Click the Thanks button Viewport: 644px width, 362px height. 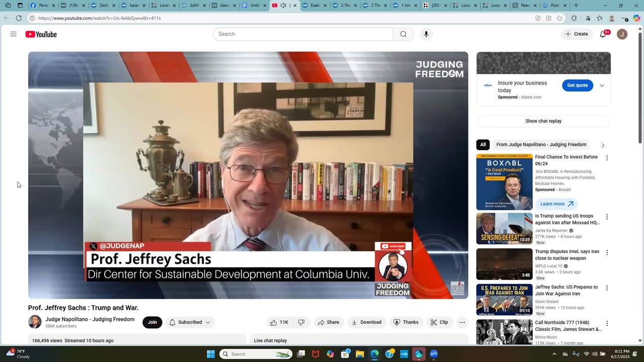tap(406, 322)
